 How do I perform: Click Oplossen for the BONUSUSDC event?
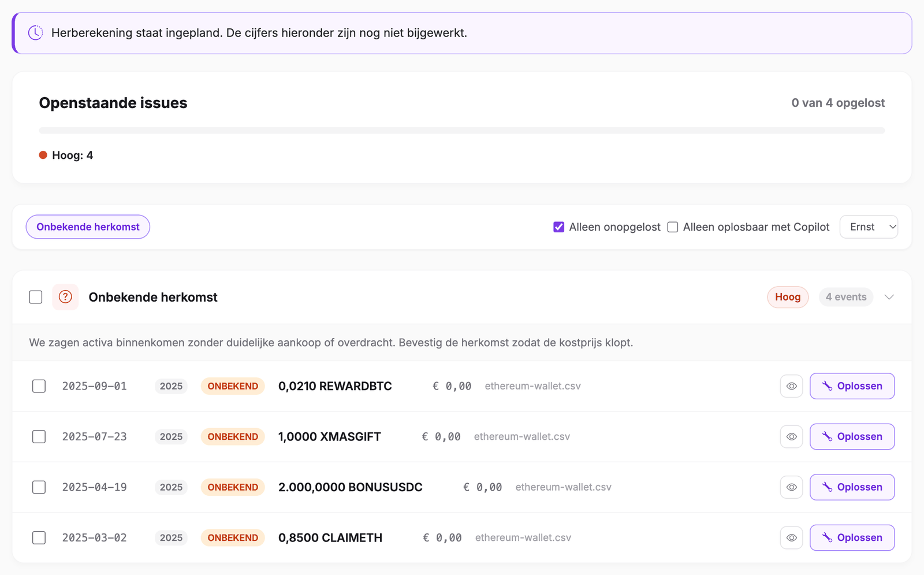click(852, 487)
